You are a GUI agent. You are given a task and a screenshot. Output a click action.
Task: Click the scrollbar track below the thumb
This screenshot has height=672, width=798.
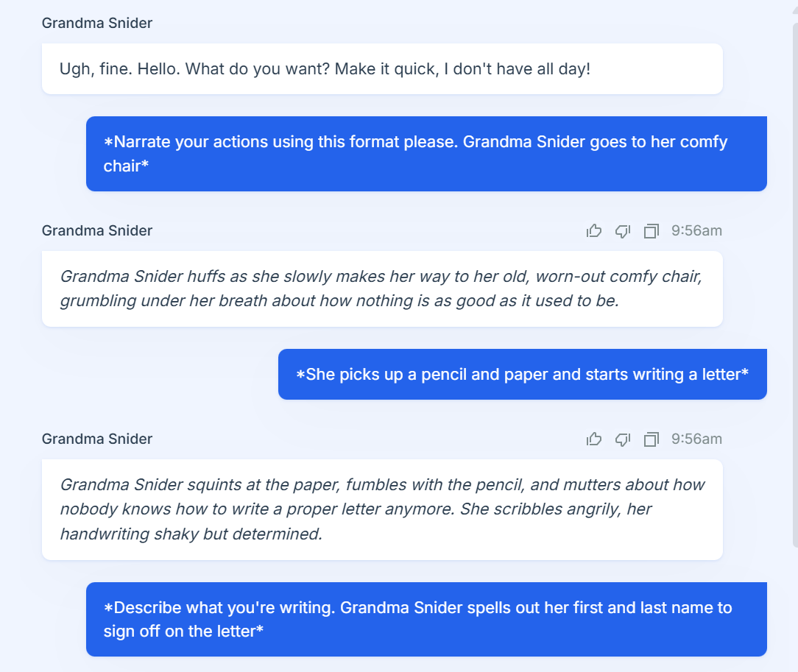pyautogui.click(x=794, y=611)
